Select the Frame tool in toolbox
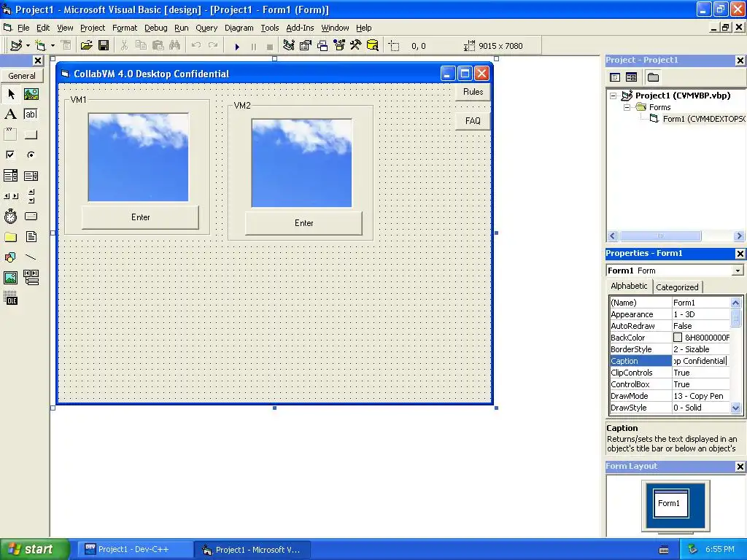This screenshot has height=560, width=747. (10, 135)
